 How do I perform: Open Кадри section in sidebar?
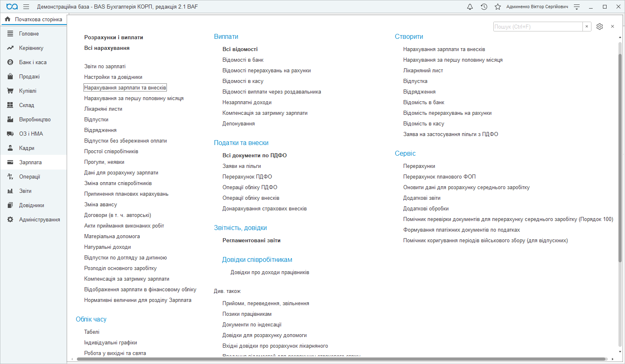[27, 148]
